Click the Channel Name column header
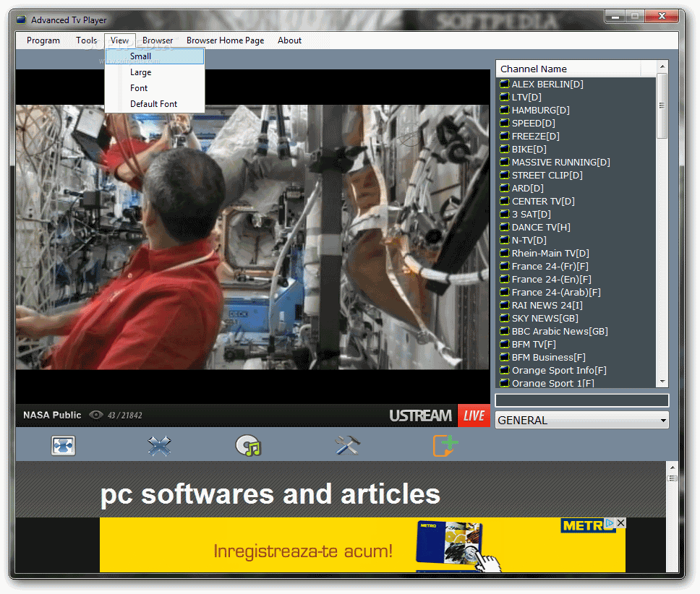Image resolution: width=700 pixels, height=594 pixels. point(568,69)
